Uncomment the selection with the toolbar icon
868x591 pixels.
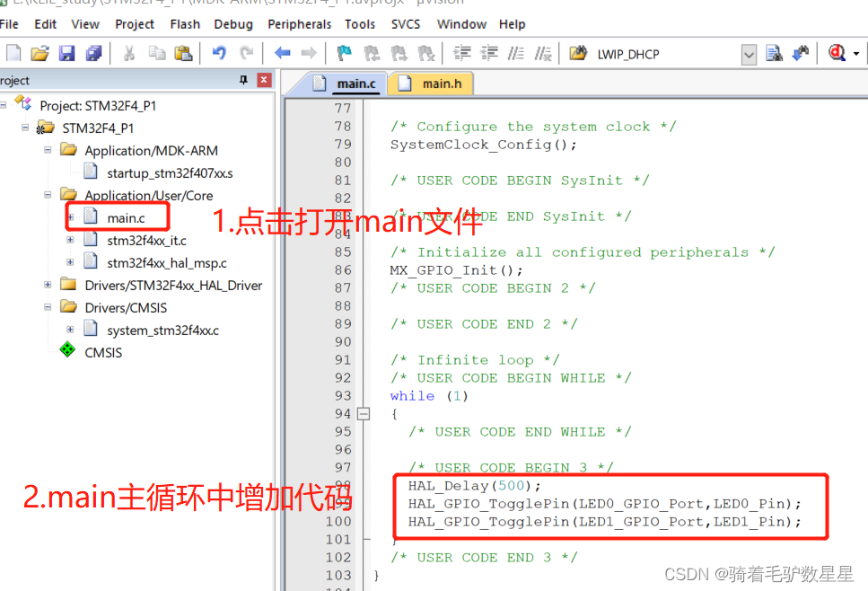pos(543,53)
